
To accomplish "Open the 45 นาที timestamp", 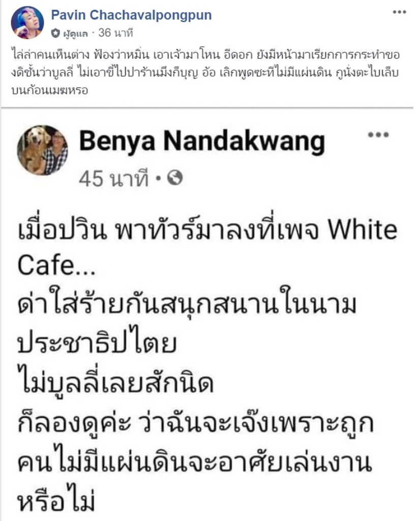I will pyautogui.click(x=113, y=179).
